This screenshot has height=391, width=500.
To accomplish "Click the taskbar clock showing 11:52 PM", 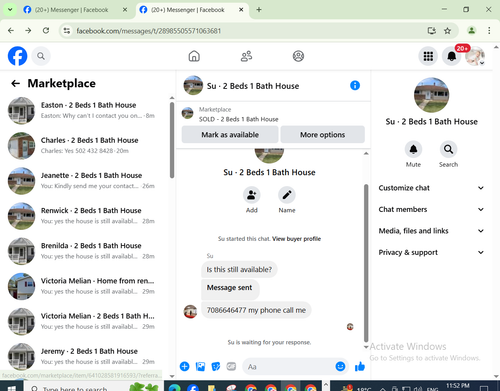I will pos(458,387).
